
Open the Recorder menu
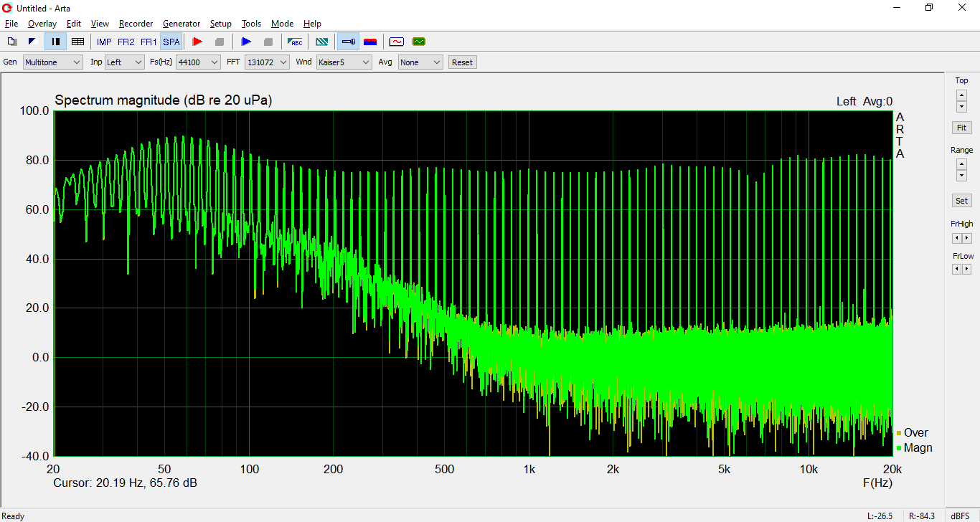pyautogui.click(x=136, y=24)
